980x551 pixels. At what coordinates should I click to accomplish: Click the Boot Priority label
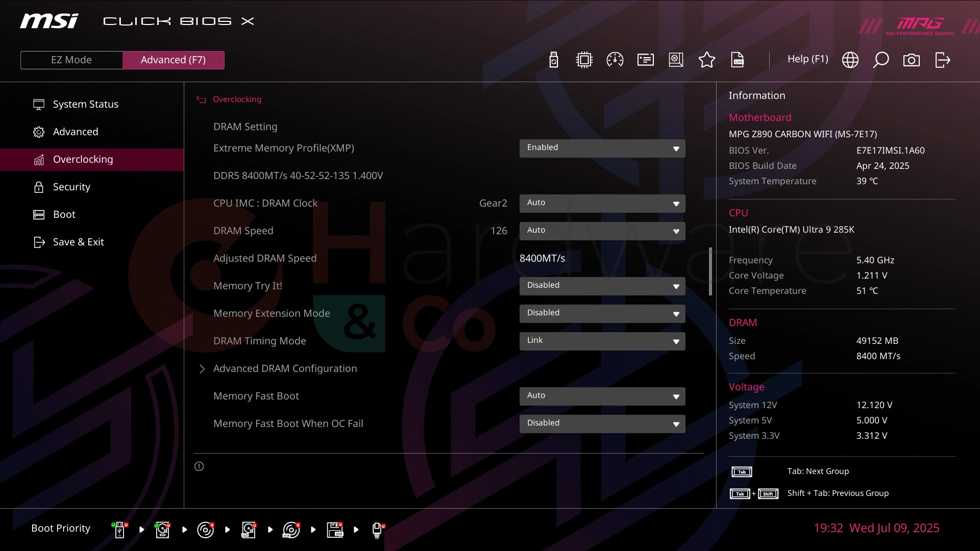61,528
